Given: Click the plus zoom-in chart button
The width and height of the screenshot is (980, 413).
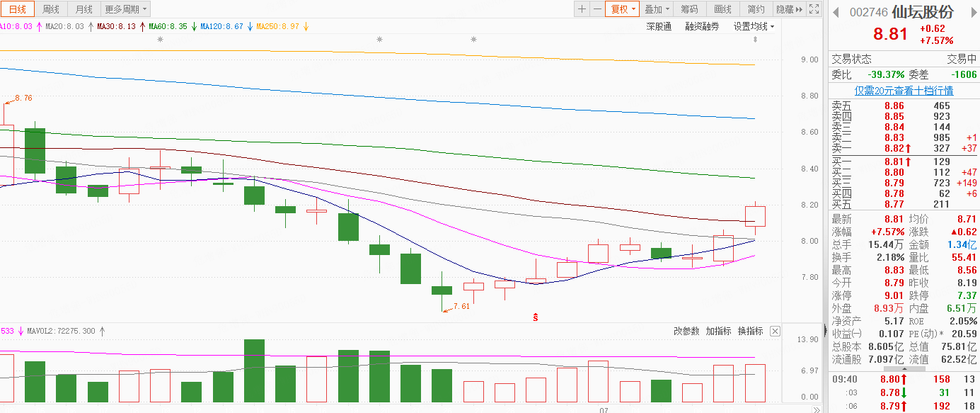Looking at the screenshot, I should coord(582,9).
